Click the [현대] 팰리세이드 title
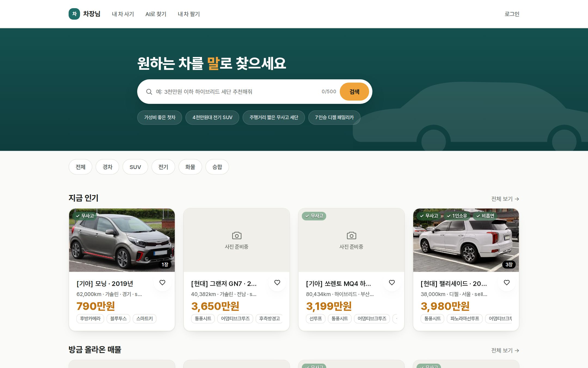Viewport: 588px width, 368px height. 454,284
